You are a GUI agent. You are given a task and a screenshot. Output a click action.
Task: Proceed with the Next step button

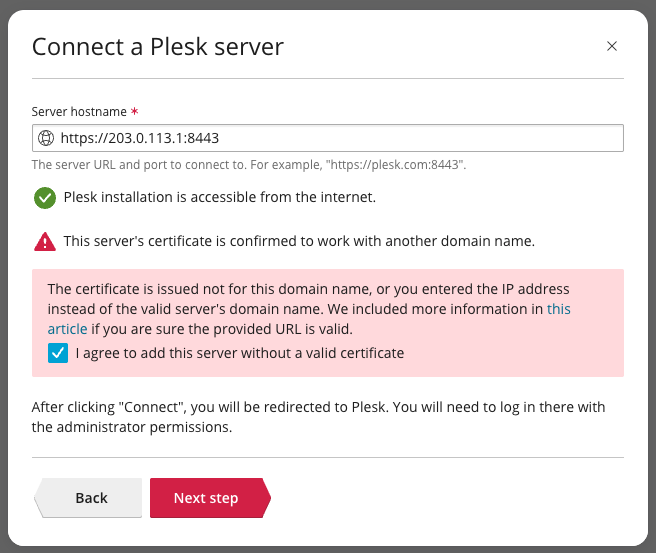[x=210, y=498]
